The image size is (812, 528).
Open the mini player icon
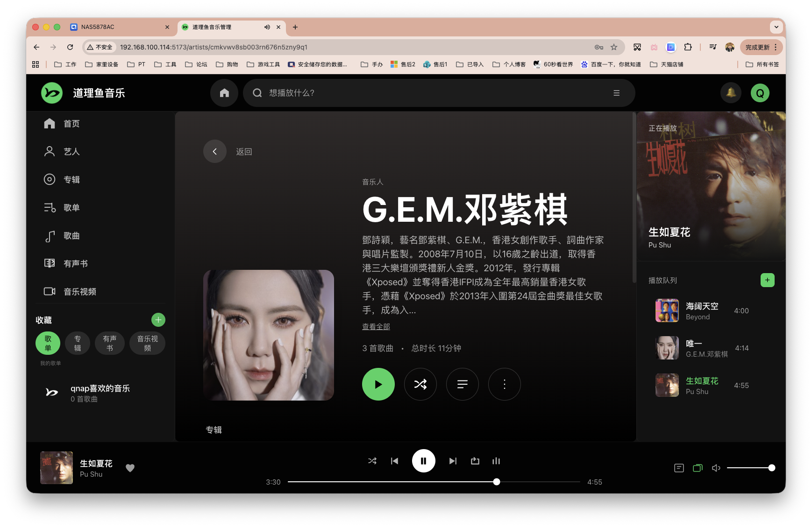tap(698, 467)
